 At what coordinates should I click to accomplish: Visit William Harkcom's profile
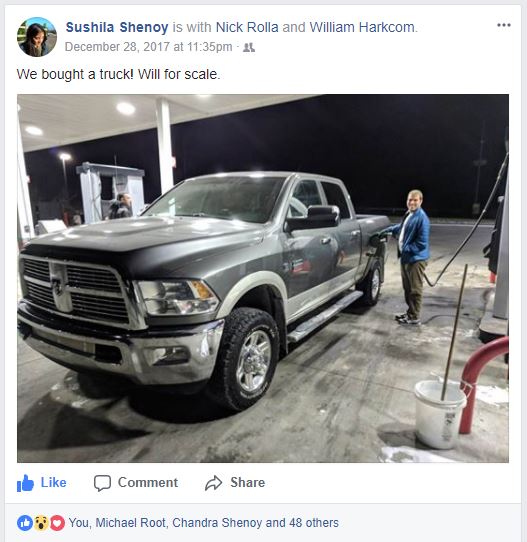[362, 27]
